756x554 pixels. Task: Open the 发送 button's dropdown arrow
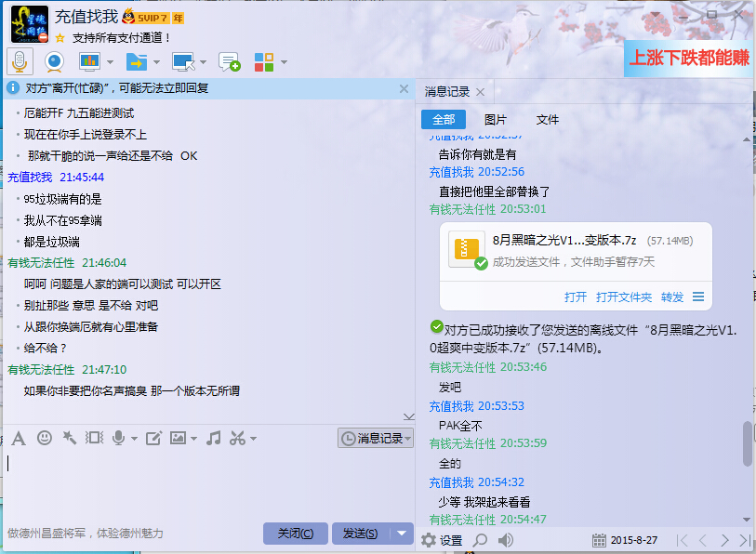(401, 534)
